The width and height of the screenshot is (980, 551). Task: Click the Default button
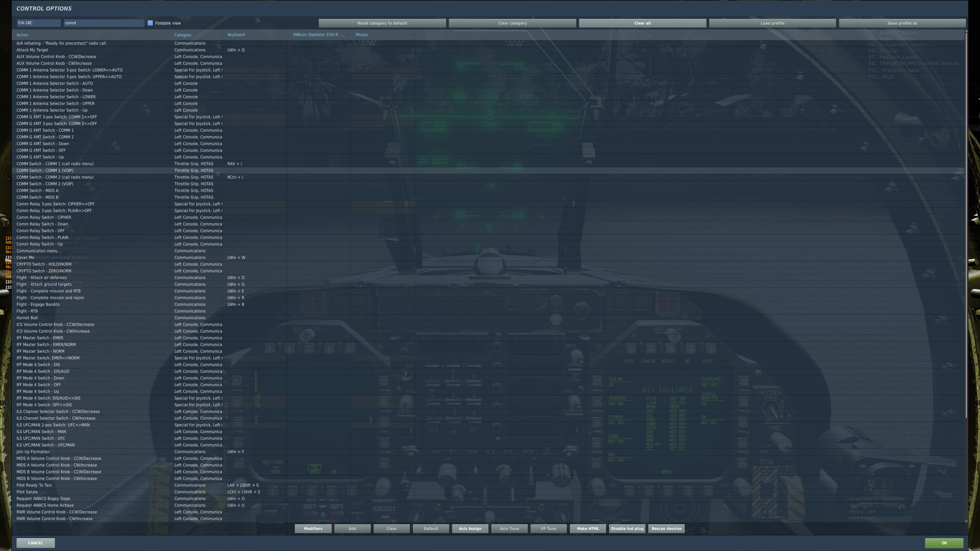click(431, 529)
